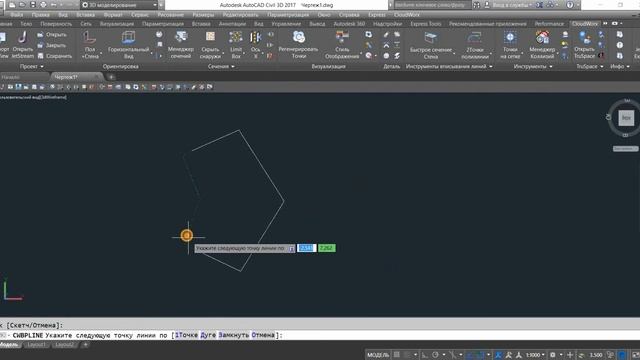Screen dimensions: 640x360
Task: Click the Save icon in quick access toolbar
Action: coord(33,5)
